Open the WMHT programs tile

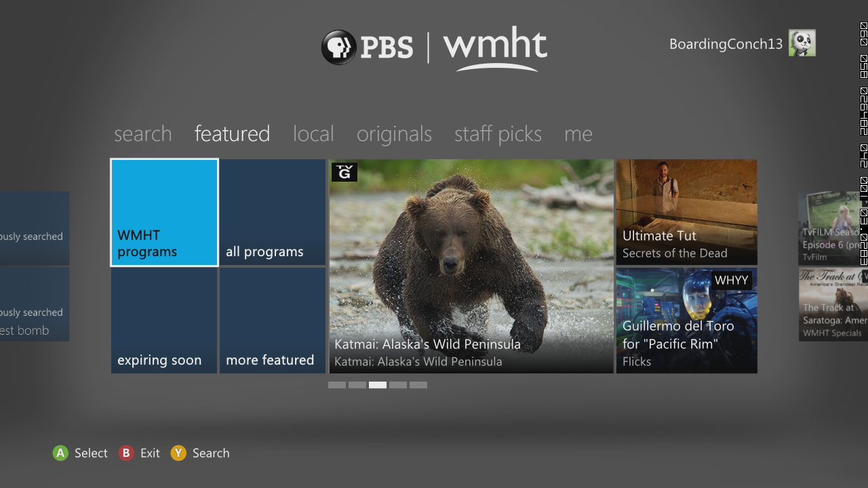[x=164, y=212]
